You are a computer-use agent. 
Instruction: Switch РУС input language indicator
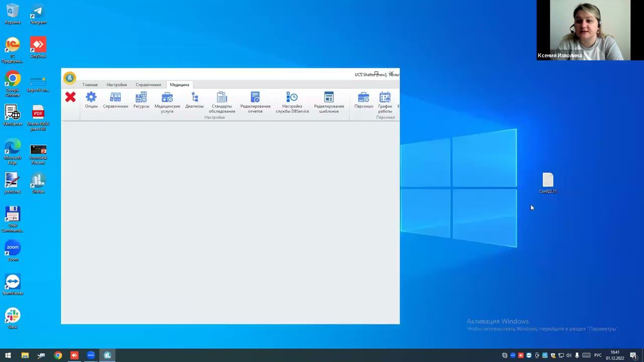tap(598, 355)
